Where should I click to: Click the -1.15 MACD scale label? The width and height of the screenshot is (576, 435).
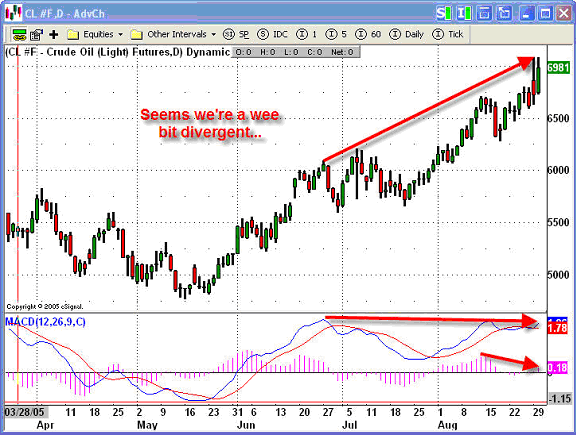(x=560, y=398)
